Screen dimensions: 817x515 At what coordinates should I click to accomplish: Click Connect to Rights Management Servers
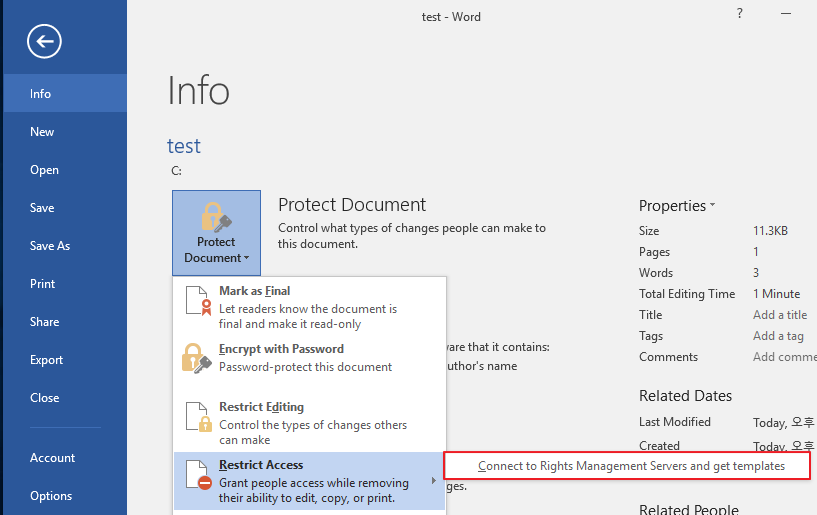pyautogui.click(x=627, y=465)
